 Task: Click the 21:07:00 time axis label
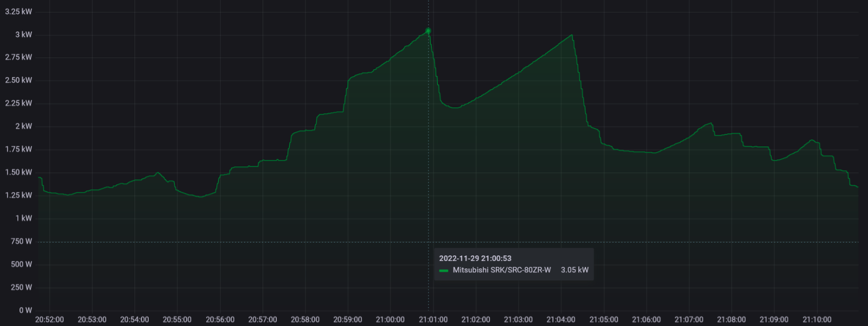689,319
